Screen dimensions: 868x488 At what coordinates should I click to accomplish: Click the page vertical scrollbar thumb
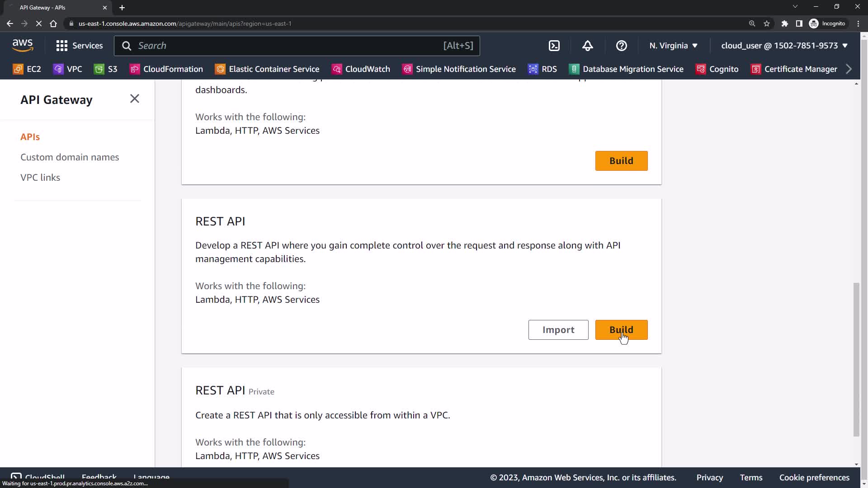click(x=856, y=359)
